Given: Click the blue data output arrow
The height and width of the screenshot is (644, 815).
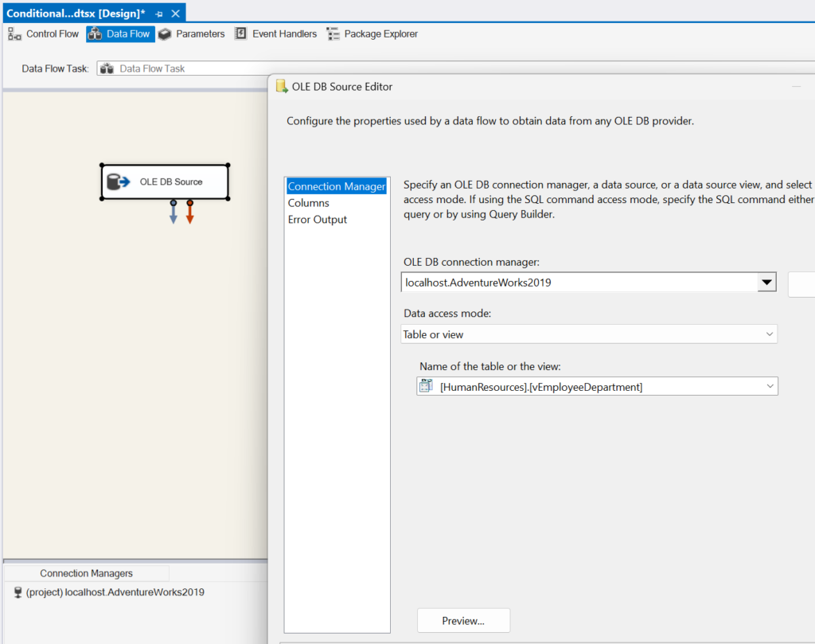Looking at the screenshot, I should tap(173, 213).
